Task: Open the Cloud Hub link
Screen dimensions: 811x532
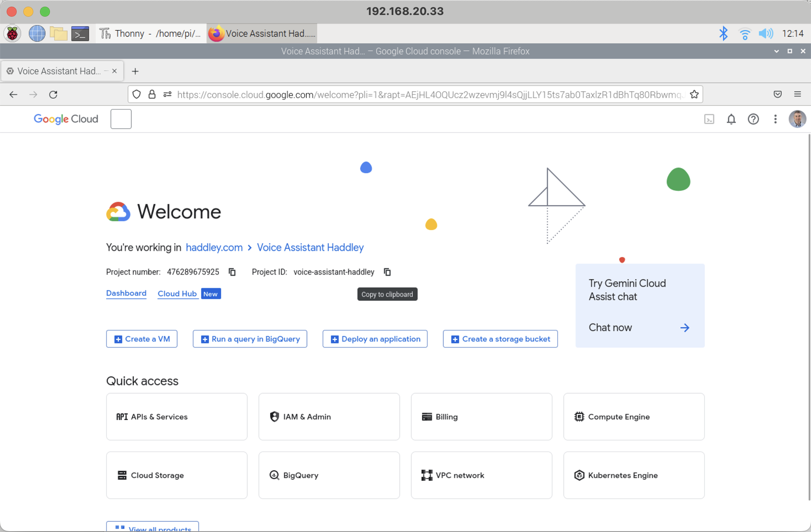Action: [177, 293]
